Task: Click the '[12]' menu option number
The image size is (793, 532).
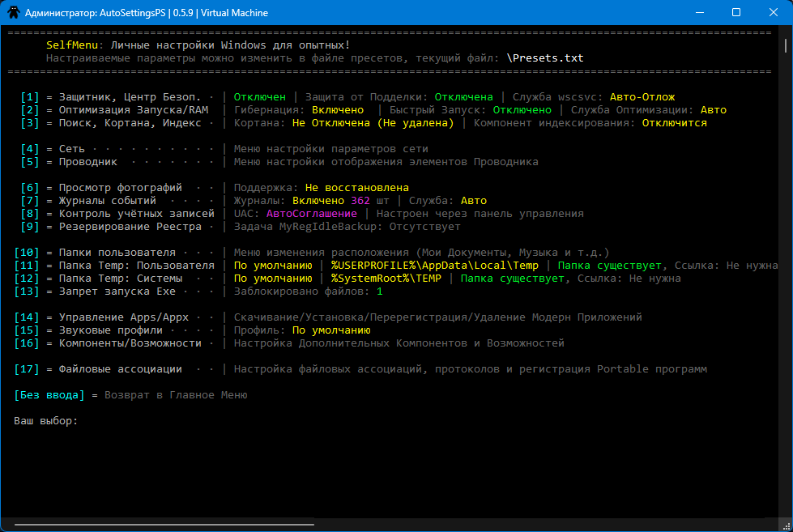Action: point(26,278)
